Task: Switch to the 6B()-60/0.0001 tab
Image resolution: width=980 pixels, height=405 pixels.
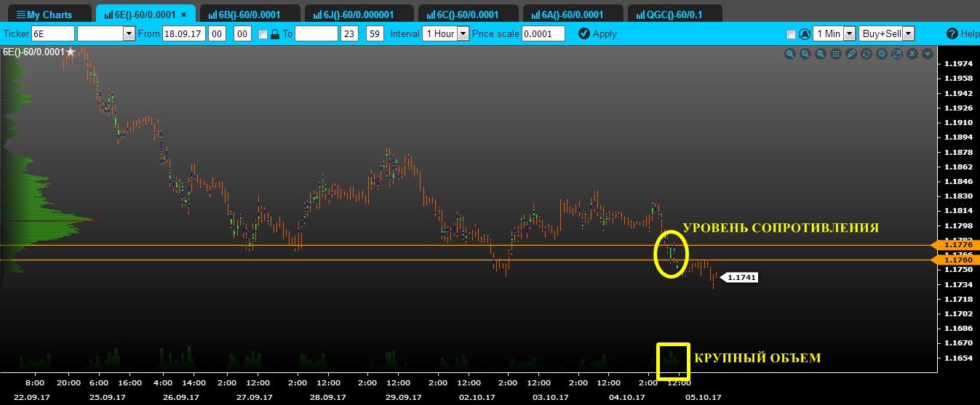Action: pyautogui.click(x=251, y=15)
